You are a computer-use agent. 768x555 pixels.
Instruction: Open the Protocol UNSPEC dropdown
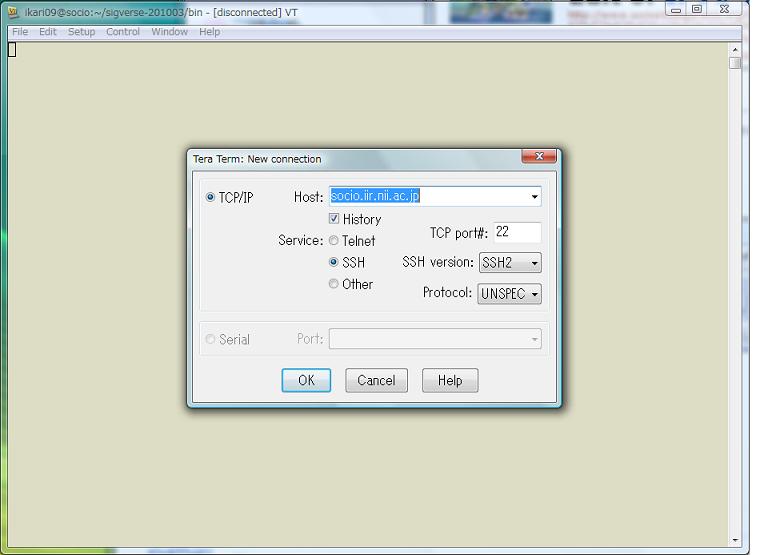coord(534,294)
